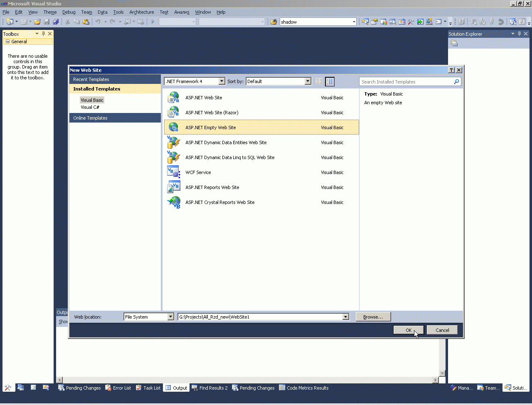Click the New Project toolbar icon
This screenshot has height=405, width=532.
click(10, 22)
